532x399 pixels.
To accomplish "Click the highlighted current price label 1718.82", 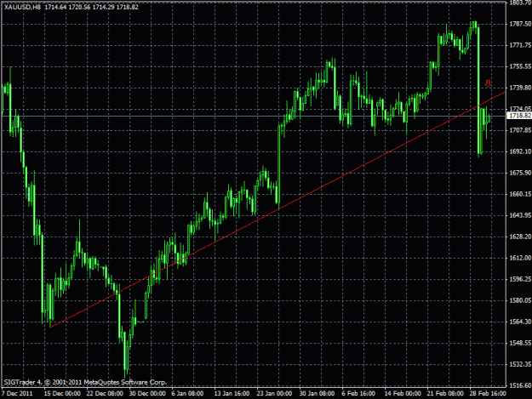I will pos(519,116).
